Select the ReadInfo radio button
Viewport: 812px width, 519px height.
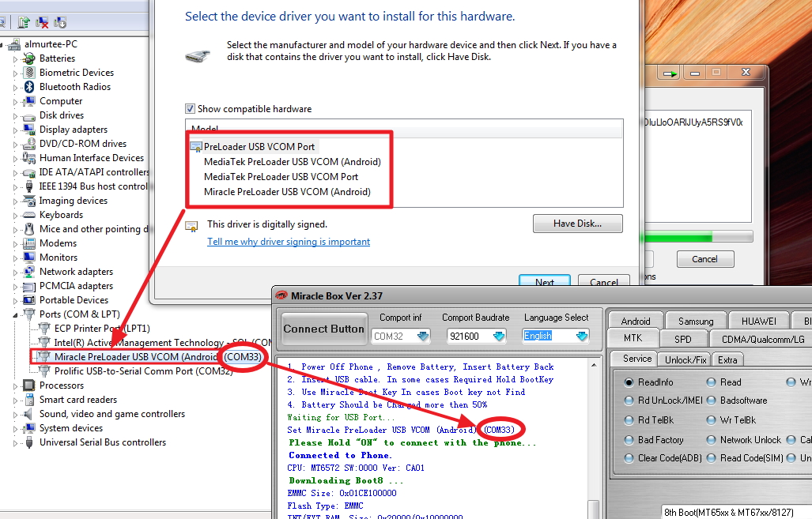[629, 382]
